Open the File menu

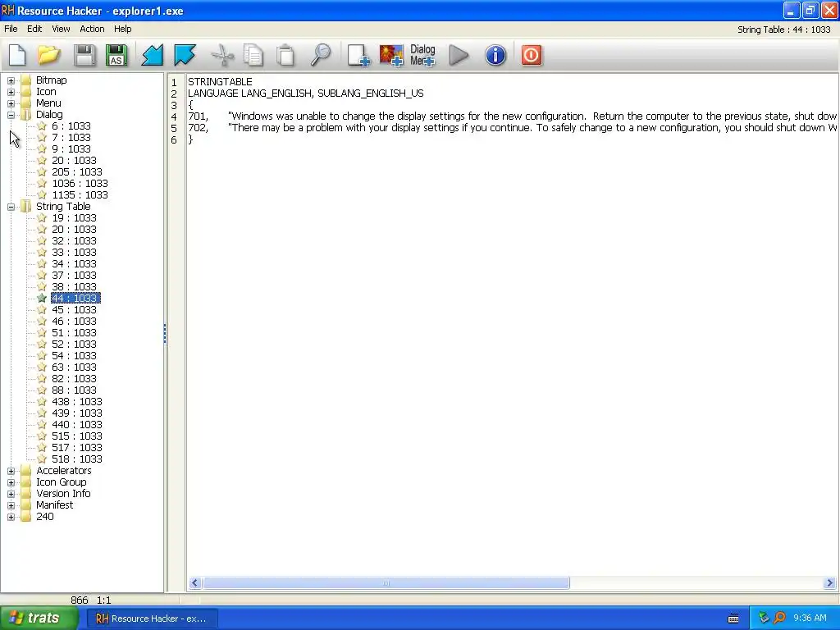coord(11,29)
